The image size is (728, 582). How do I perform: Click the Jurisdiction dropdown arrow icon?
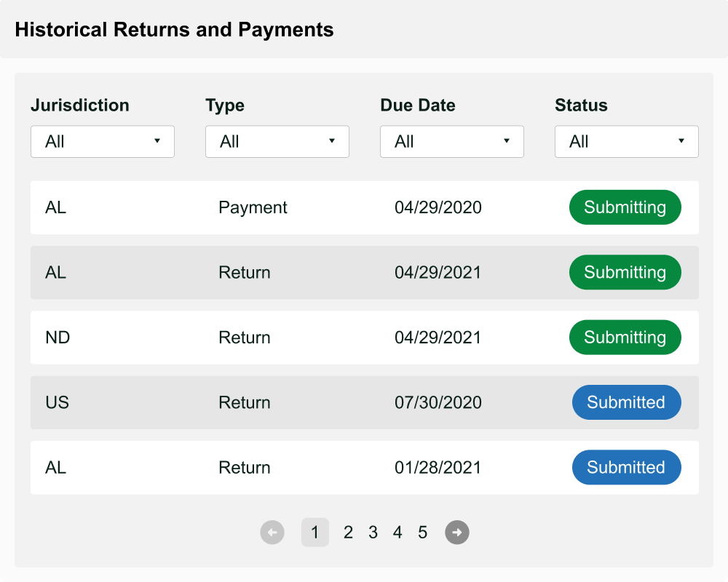(157, 141)
